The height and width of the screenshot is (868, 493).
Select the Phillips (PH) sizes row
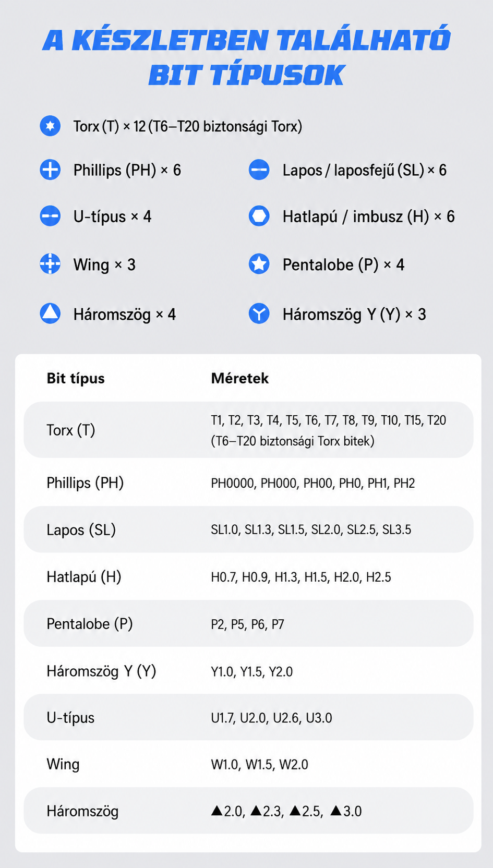tap(248, 483)
